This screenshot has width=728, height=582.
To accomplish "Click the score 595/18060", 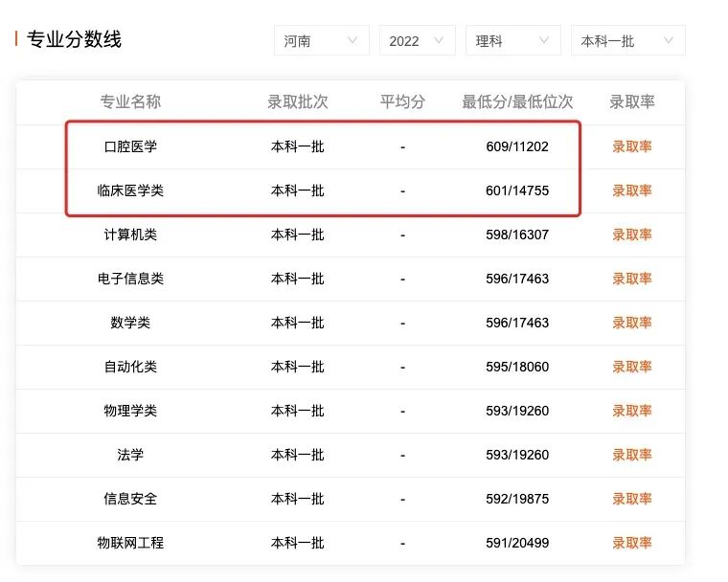I will coord(517,367).
